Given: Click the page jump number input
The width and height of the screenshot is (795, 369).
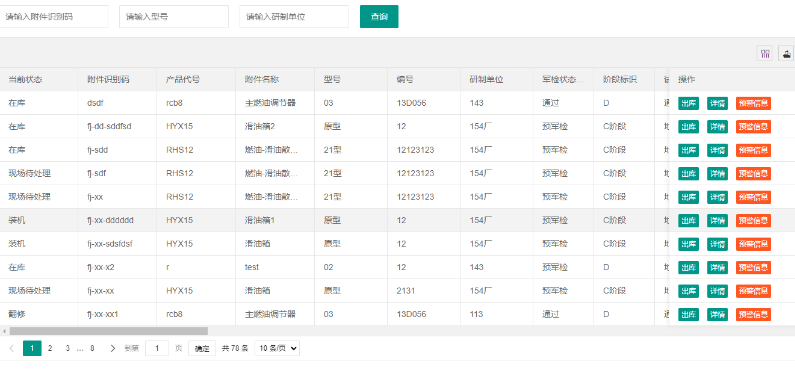Looking at the screenshot, I should (x=157, y=348).
